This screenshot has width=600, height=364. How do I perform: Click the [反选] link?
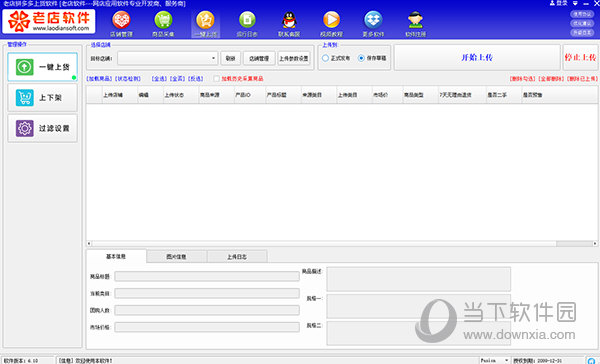point(196,79)
